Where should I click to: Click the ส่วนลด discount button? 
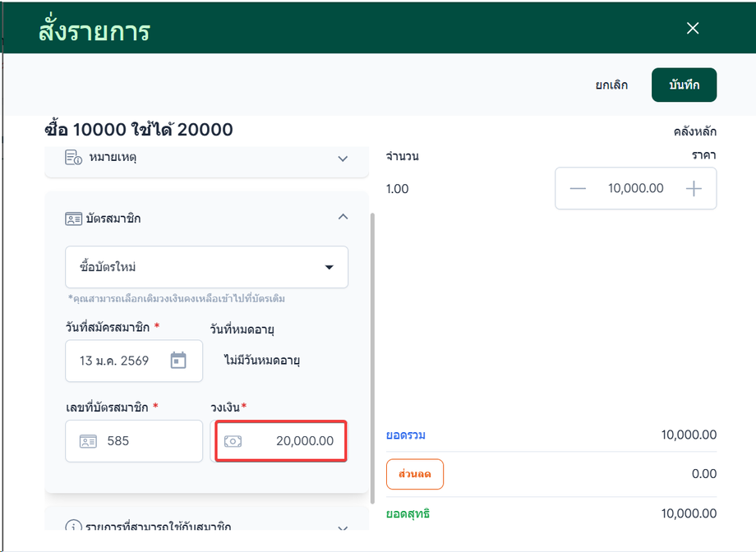415,474
